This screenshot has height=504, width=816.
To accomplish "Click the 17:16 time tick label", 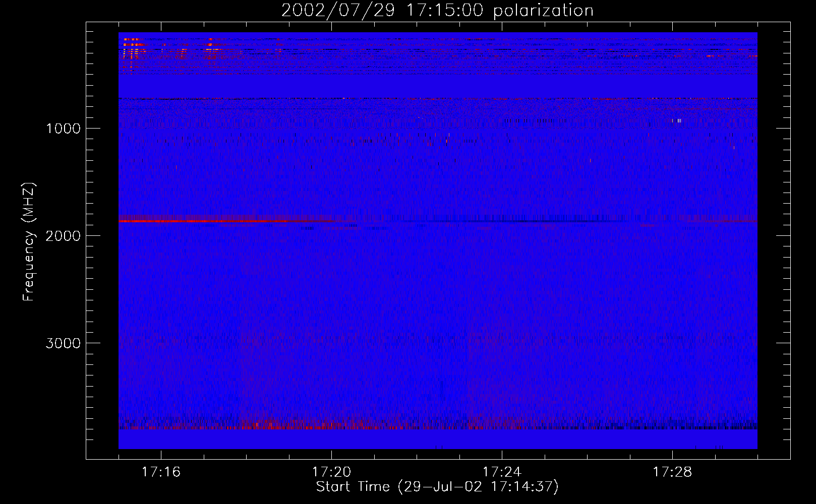I will click(x=161, y=472).
